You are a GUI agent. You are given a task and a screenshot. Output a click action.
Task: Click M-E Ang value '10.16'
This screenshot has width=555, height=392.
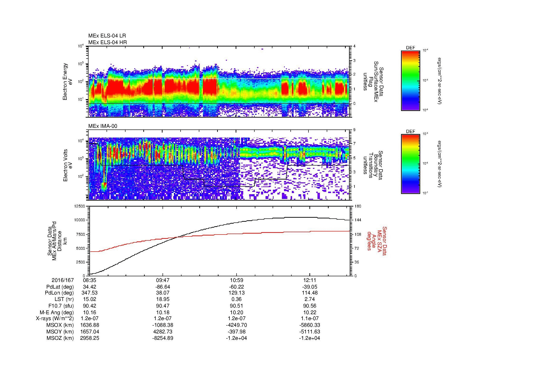90,312
